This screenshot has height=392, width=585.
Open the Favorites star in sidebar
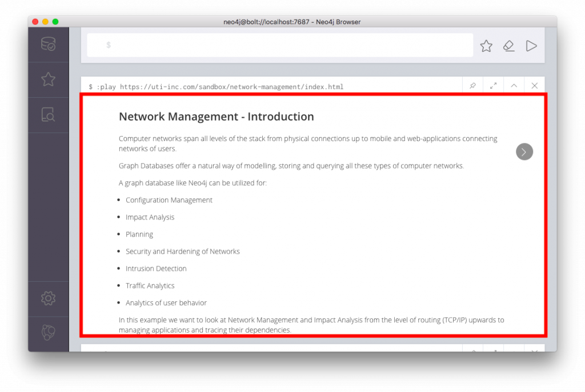click(49, 79)
